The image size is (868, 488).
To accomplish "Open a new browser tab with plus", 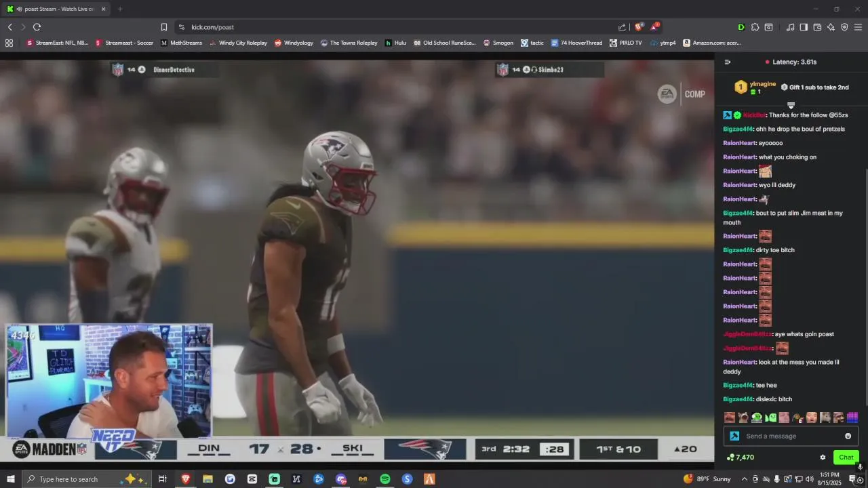I will (x=120, y=9).
